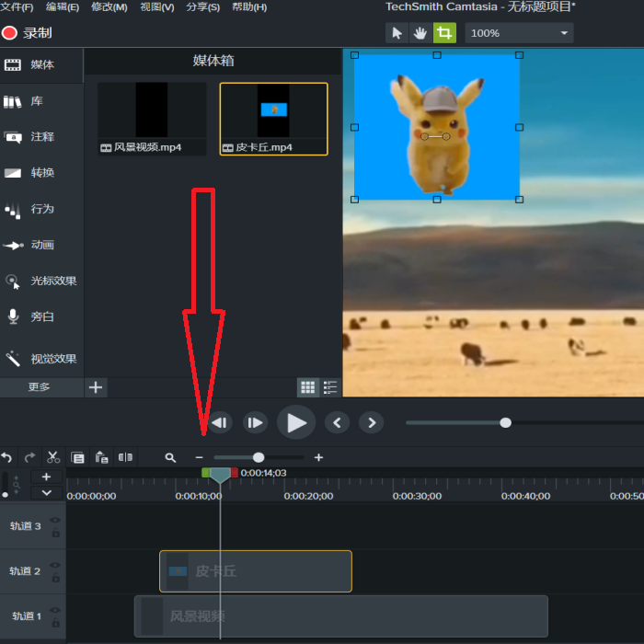
Task: Toggle lock icon of 轨道 3
Action: click(x=56, y=533)
